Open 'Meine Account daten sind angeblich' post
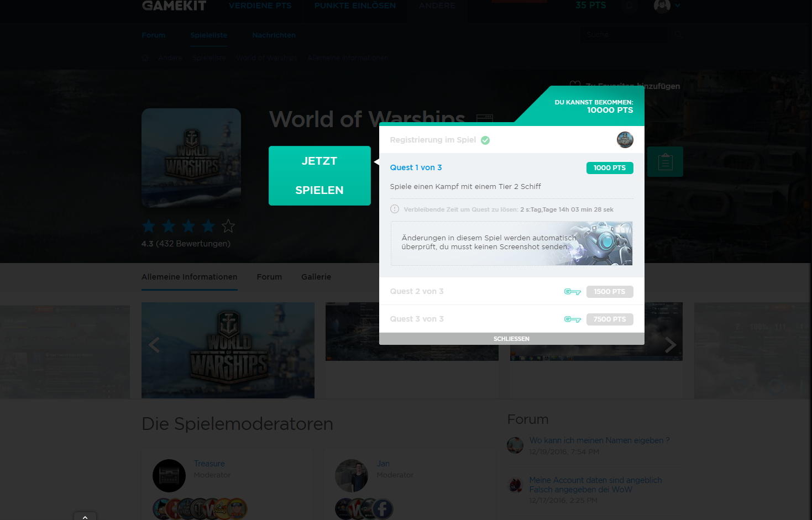The height and width of the screenshot is (520, 812). coord(596,485)
